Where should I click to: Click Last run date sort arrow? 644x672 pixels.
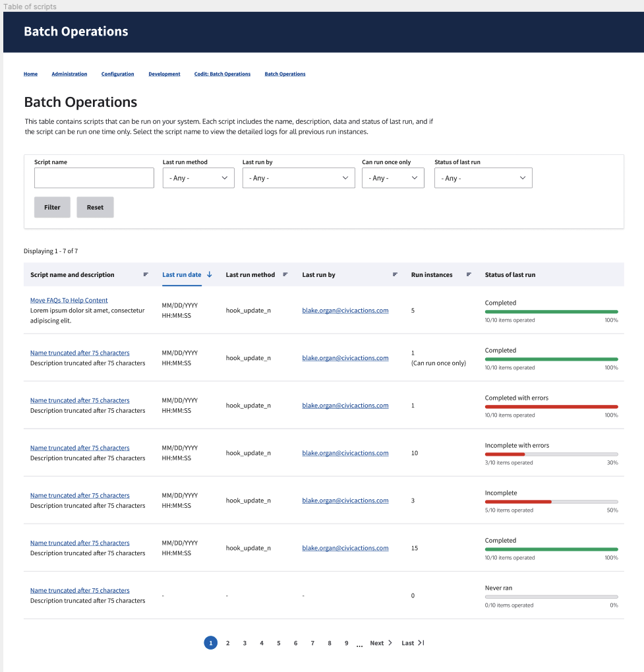point(210,274)
